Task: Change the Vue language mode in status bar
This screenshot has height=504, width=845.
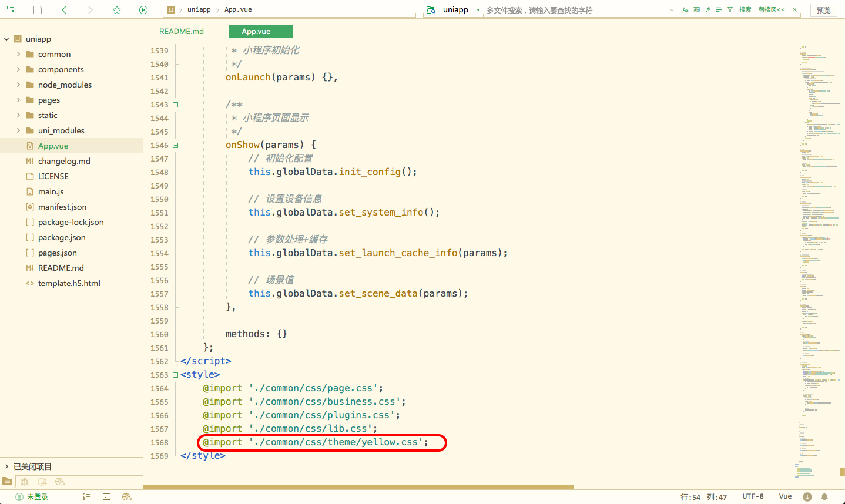Action: pos(785,496)
